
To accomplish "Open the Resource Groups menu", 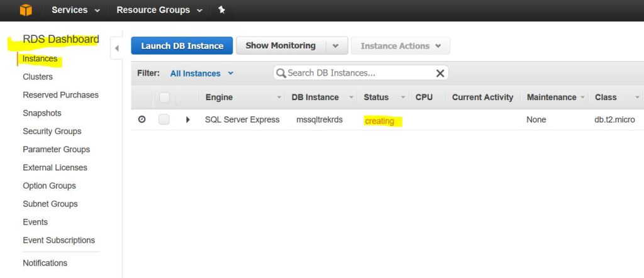I will pyautogui.click(x=159, y=10).
